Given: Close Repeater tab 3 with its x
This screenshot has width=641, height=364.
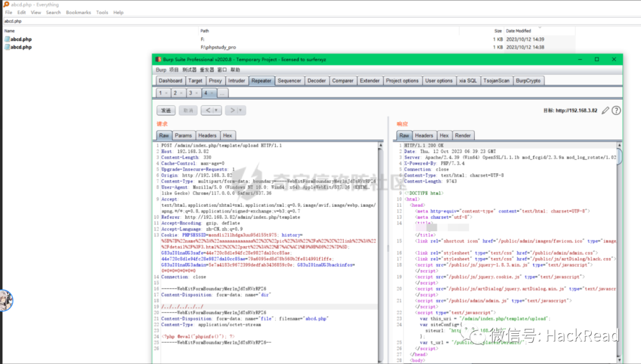Looking at the screenshot, I should click(196, 93).
